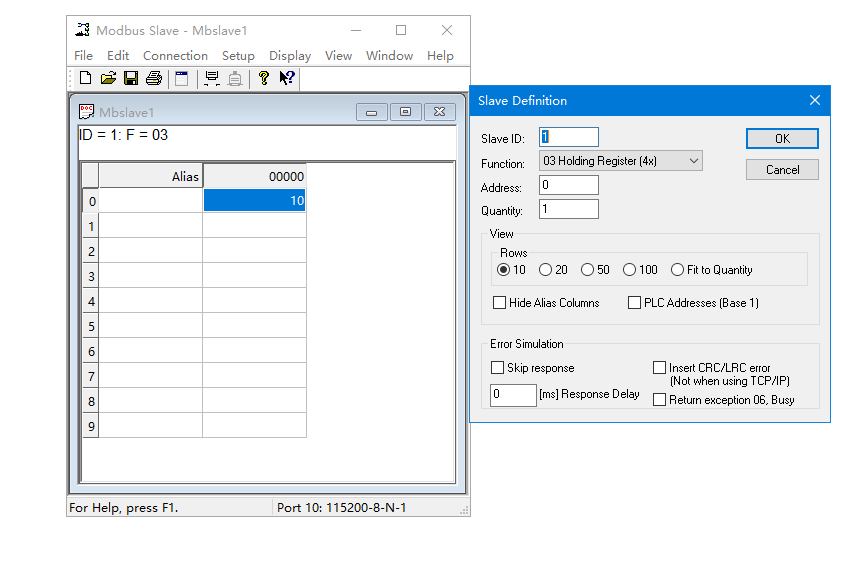Select the register cell containing value 10
This screenshot has height=569, width=866.
click(x=254, y=201)
